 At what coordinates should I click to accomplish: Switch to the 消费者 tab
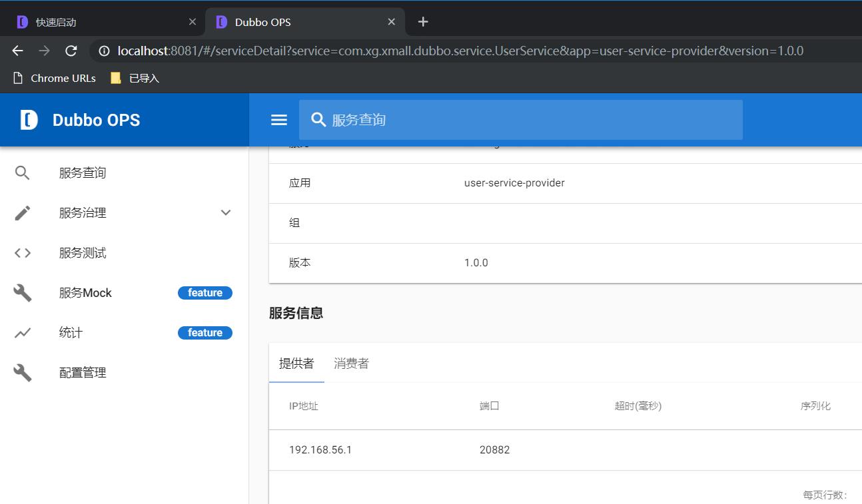[351, 363]
